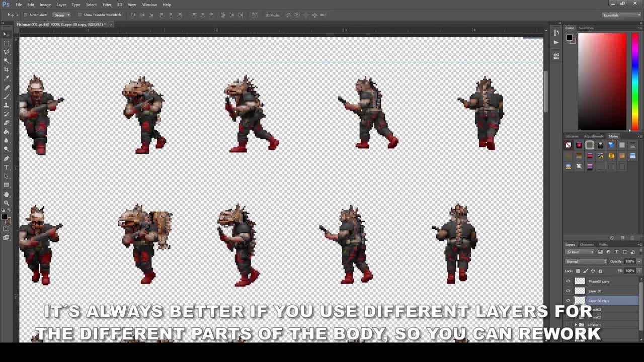Close the Fishman001.psd document tab

coord(111,24)
